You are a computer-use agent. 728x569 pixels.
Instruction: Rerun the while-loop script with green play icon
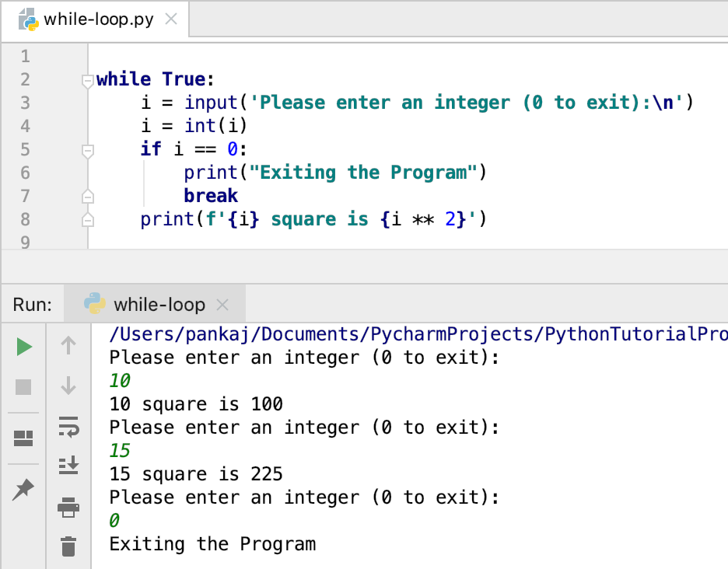click(24, 347)
